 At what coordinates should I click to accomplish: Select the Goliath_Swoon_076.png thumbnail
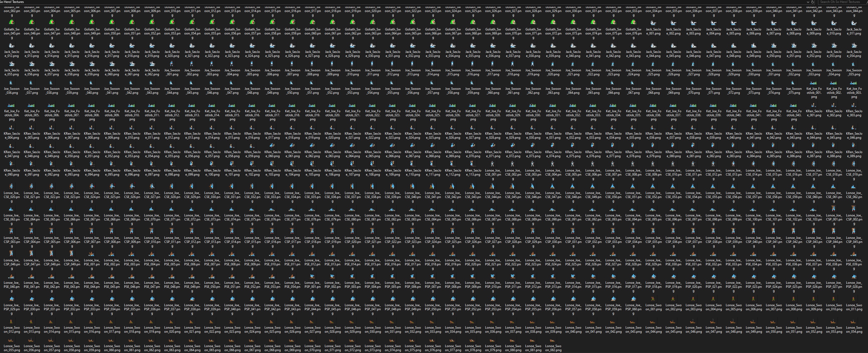(x=633, y=22)
